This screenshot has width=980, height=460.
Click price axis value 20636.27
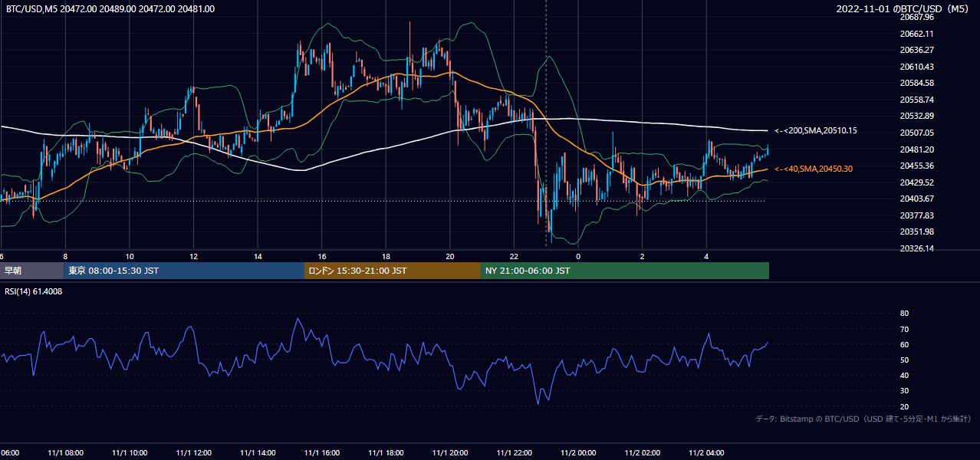917,50
